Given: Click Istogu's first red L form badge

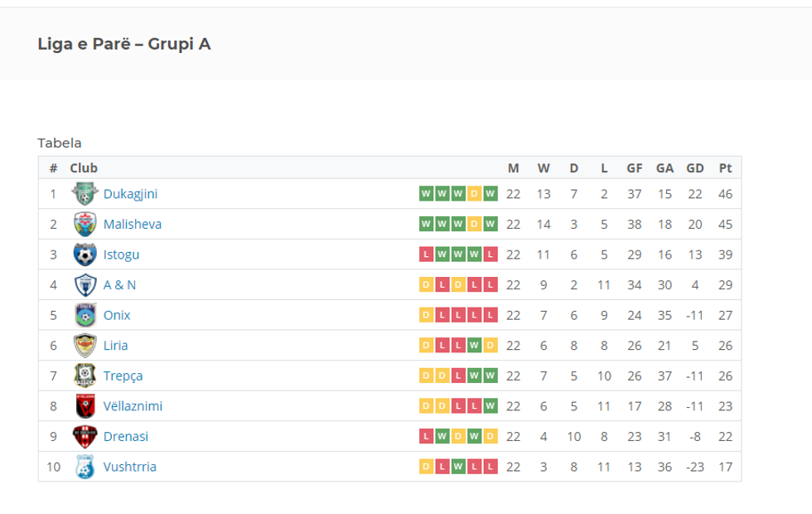Looking at the screenshot, I should (x=426, y=255).
